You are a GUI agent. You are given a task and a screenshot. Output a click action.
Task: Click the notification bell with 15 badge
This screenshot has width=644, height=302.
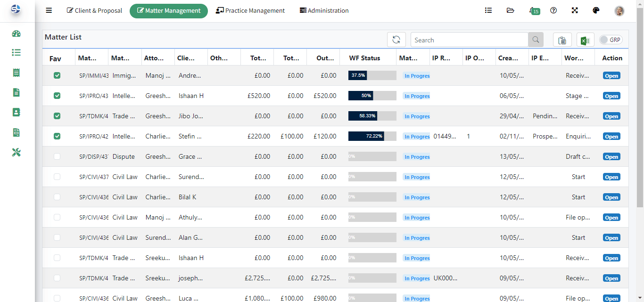pyautogui.click(x=533, y=10)
